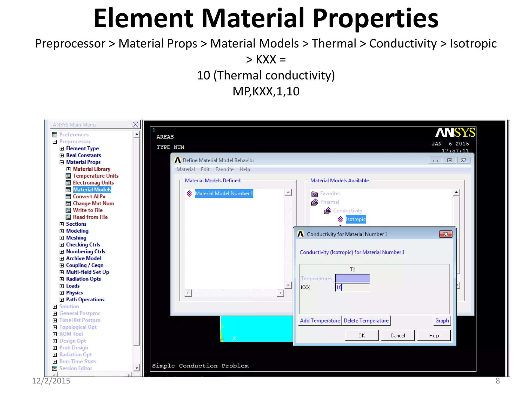Expand the Radiation Opts node

click(x=62, y=279)
